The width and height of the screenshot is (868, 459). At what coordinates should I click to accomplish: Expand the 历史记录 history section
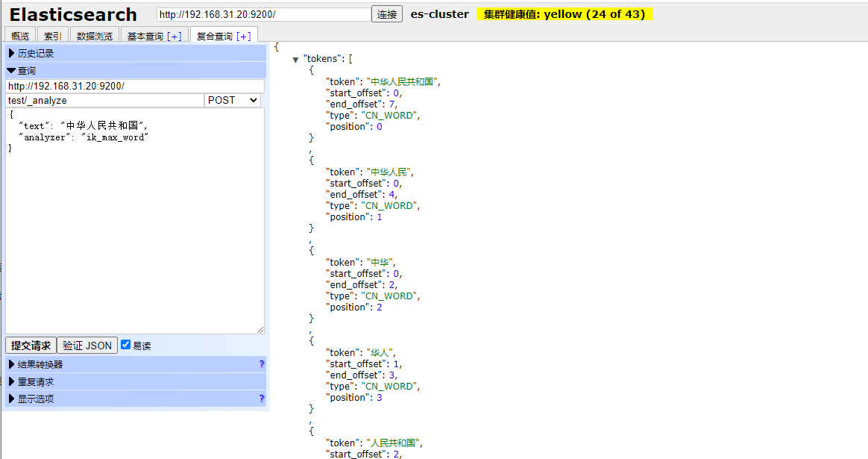click(x=31, y=53)
